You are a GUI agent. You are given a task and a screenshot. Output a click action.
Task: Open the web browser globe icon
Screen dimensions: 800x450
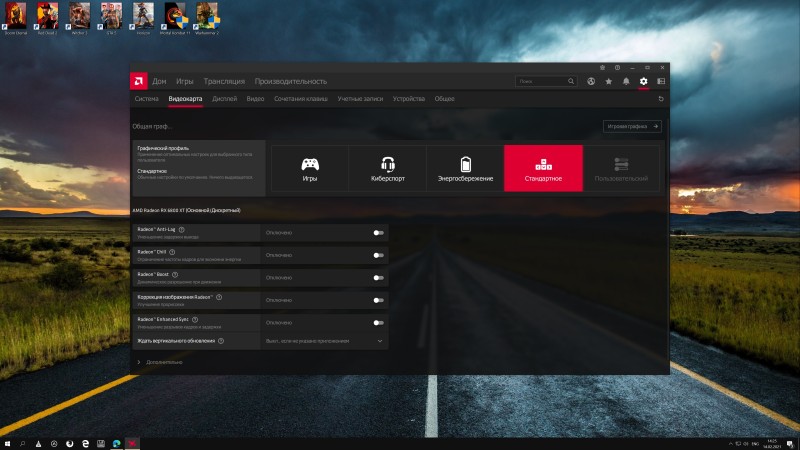pyautogui.click(x=591, y=81)
